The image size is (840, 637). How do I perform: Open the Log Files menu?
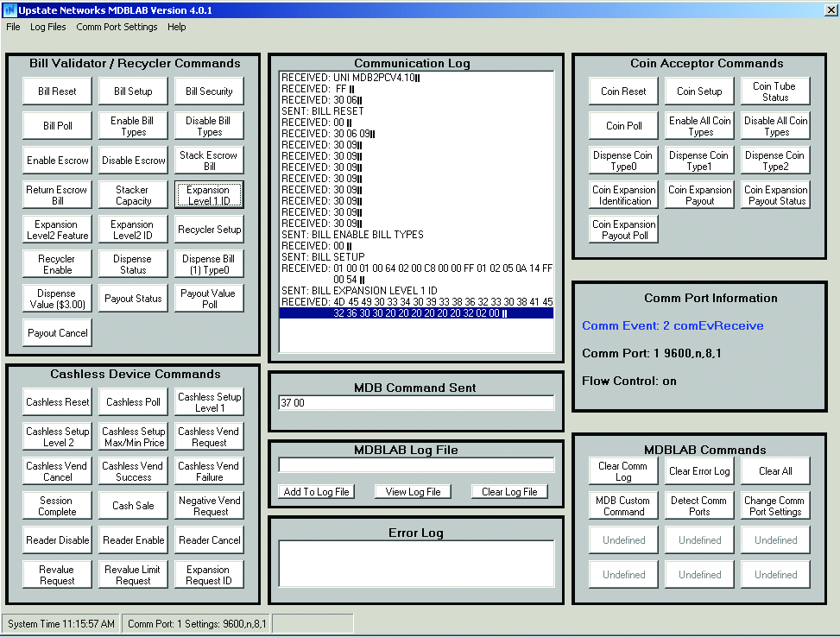click(x=47, y=27)
